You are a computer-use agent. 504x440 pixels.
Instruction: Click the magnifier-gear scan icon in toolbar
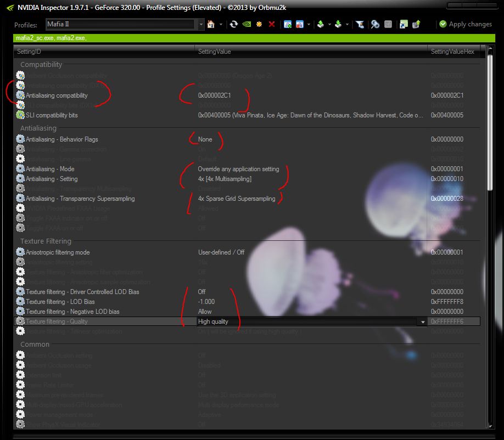click(x=375, y=24)
